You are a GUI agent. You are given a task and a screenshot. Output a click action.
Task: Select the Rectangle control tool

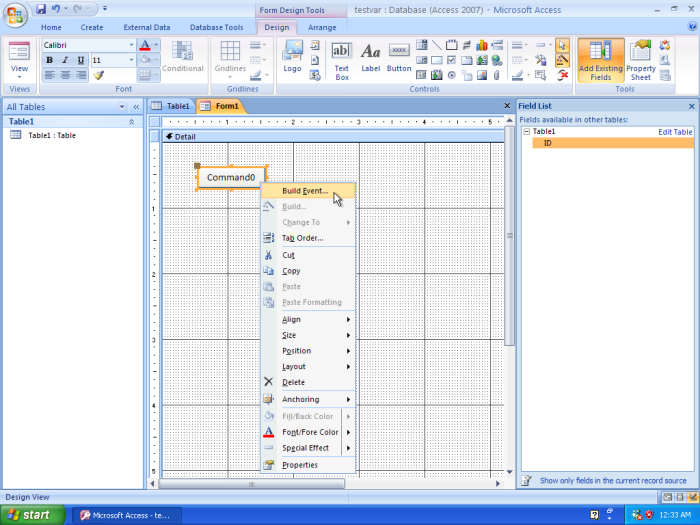(437, 60)
